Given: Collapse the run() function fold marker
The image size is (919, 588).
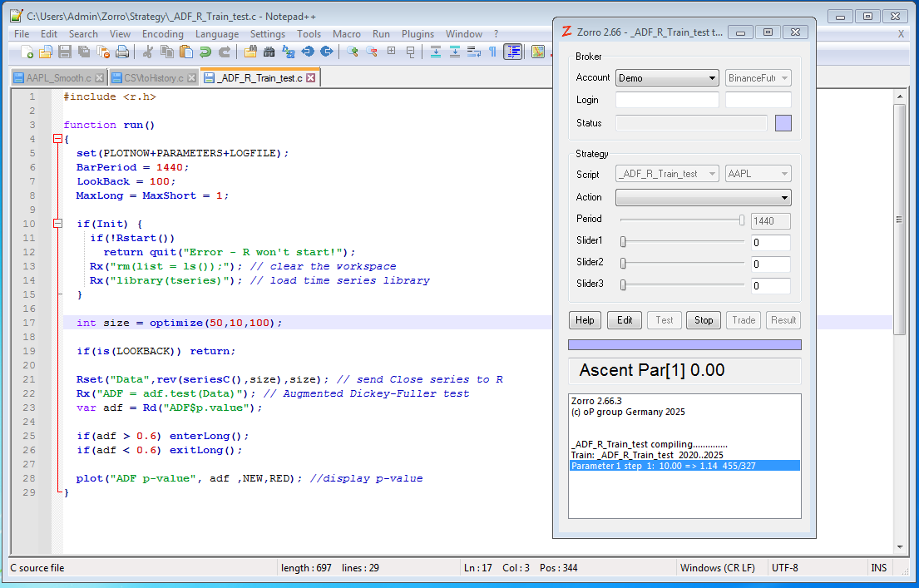Looking at the screenshot, I should pyautogui.click(x=57, y=139).
